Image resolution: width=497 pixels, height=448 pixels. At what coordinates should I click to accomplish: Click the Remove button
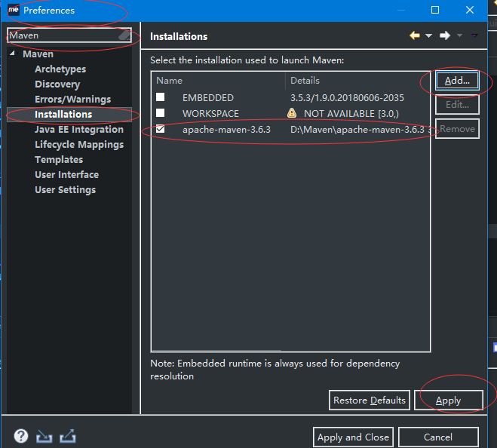coord(457,129)
